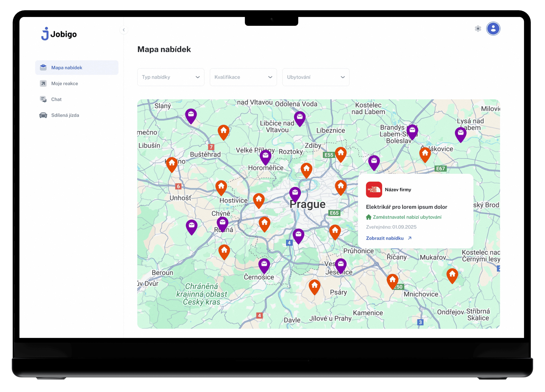The width and height of the screenshot is (545, 392).
Task: Select the purple pin near Slaný
Action: (191, 116)
